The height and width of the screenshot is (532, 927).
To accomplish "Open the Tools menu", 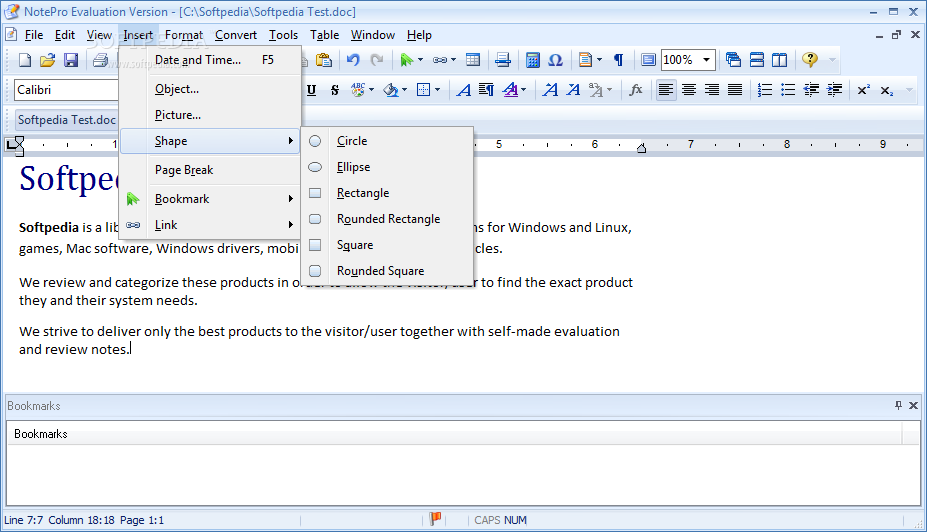I will 283,35.
